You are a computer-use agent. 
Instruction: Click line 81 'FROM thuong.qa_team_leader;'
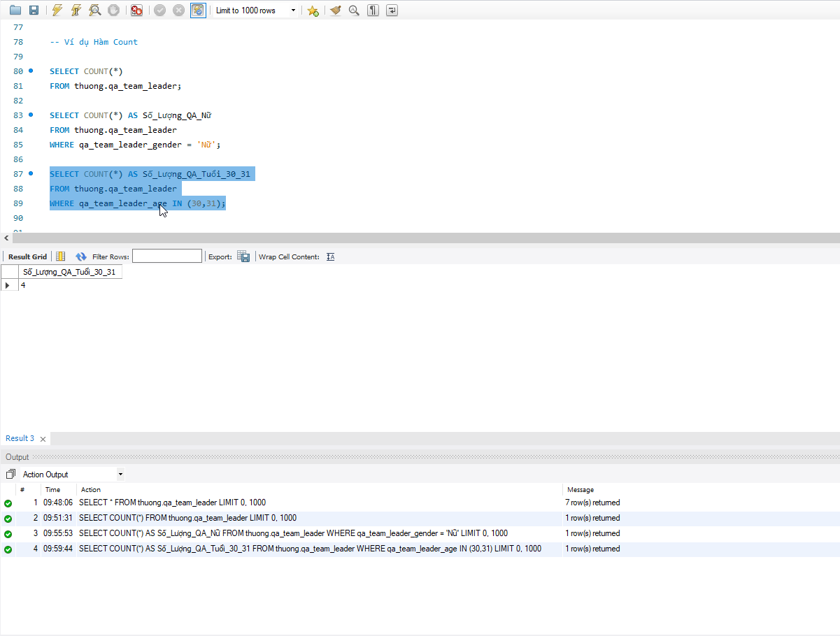[115, 86]
